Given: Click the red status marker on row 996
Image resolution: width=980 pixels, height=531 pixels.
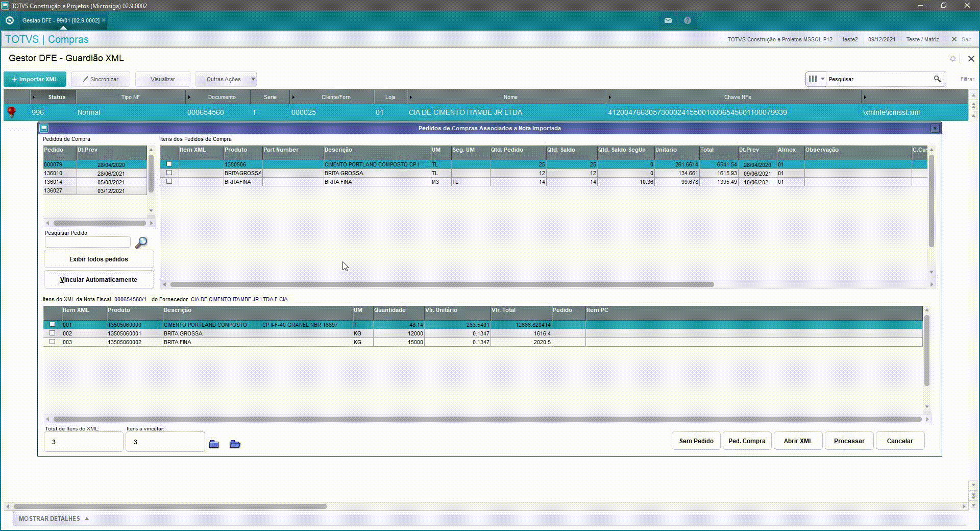Looking at the screenshot, I should 11,112.
